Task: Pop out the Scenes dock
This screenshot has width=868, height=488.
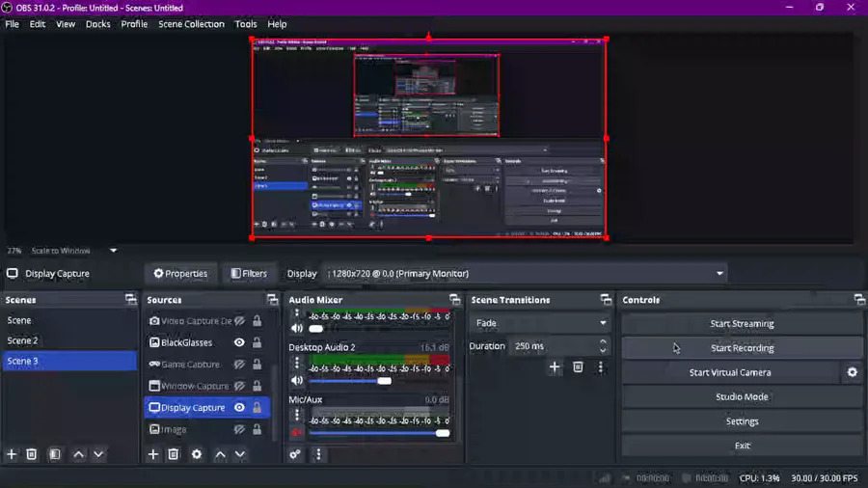Action: click(130, 299)
